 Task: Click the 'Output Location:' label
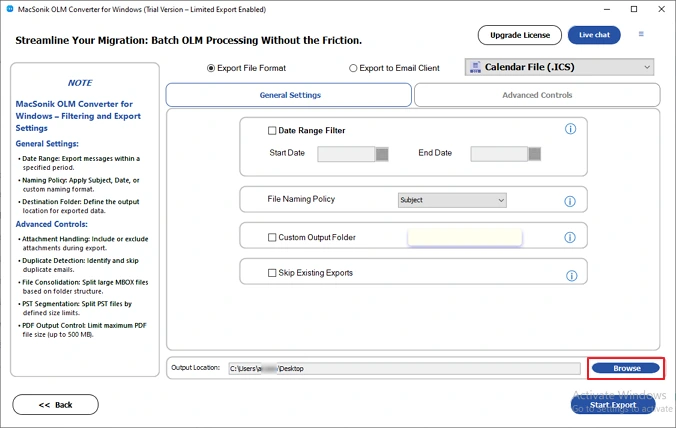click(x=195, y=368)
